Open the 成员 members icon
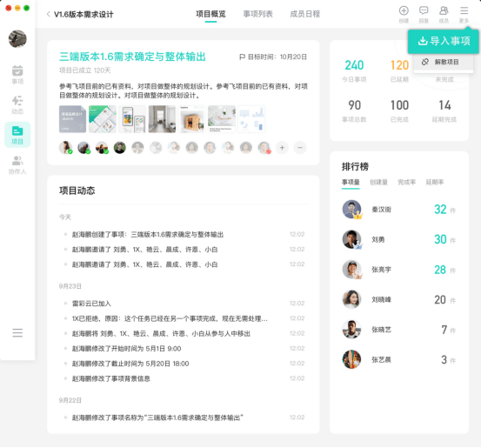 pyautogui.click(x=444, y=14)
